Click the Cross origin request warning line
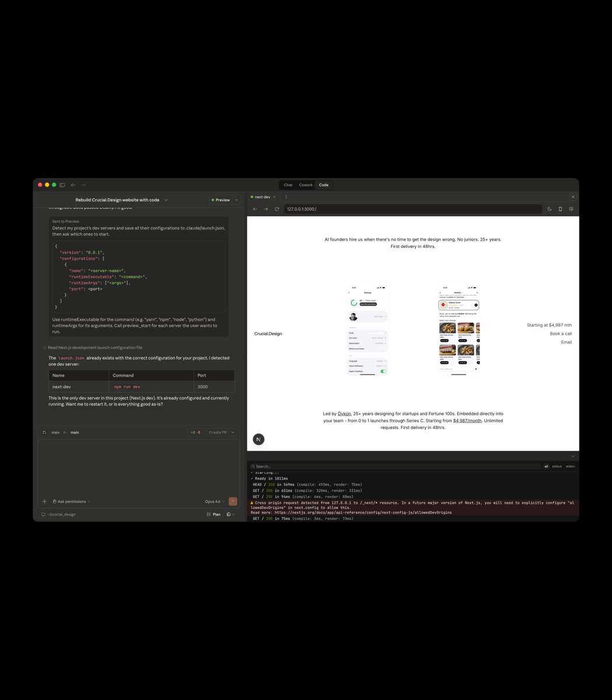This screenshot has height=700, width=612. tap(413, 505)
